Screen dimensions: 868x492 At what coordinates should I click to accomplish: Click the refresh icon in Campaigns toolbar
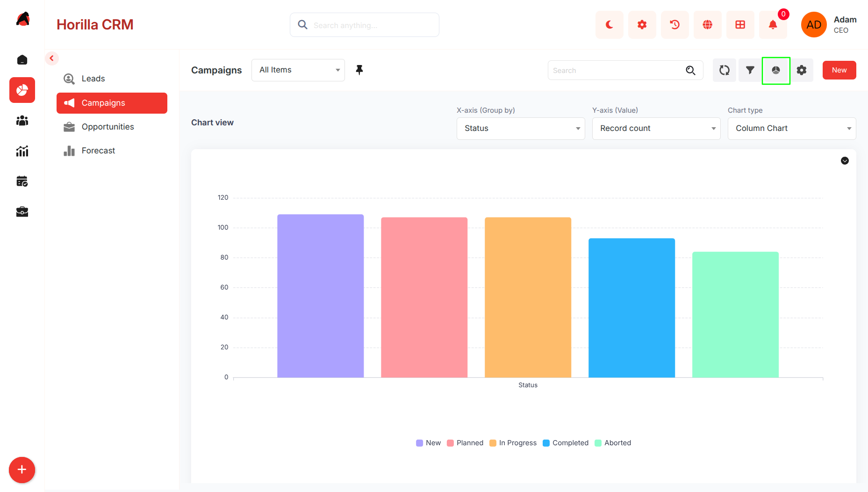[x=724, y=70]
